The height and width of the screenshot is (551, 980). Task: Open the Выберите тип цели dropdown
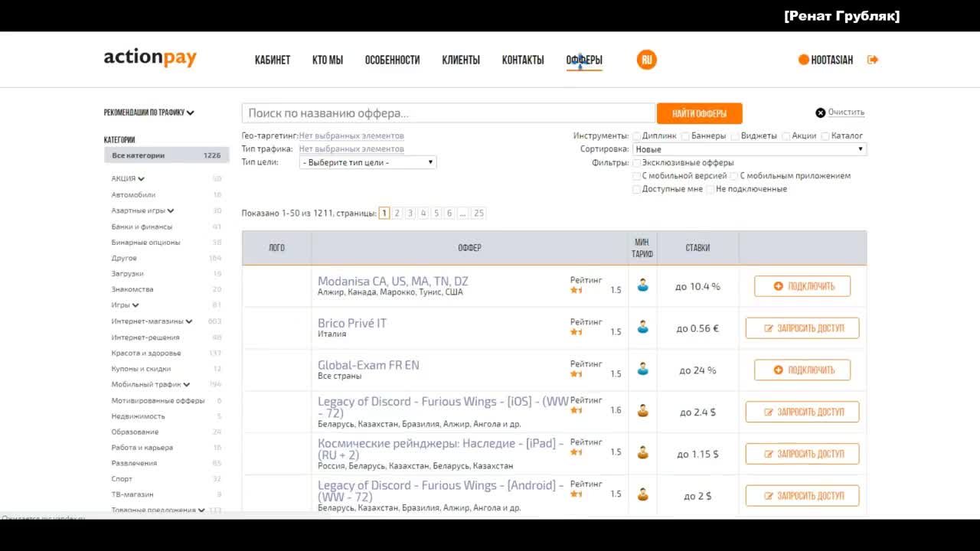point(367,162)
